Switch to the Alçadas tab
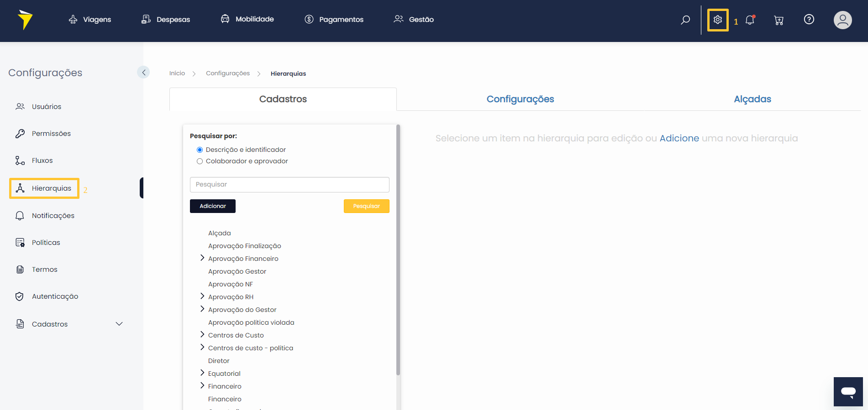This screenshot has width=868, height=410. coord(752,99)
